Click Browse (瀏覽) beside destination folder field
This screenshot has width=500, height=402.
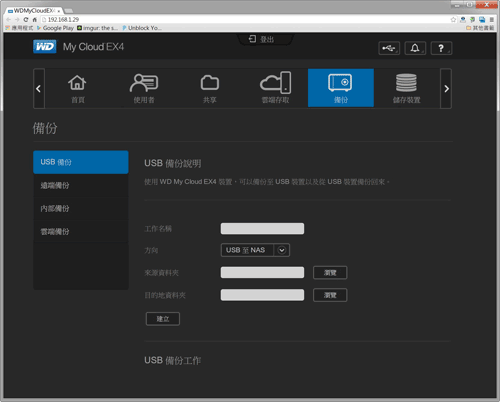(330, 295)
